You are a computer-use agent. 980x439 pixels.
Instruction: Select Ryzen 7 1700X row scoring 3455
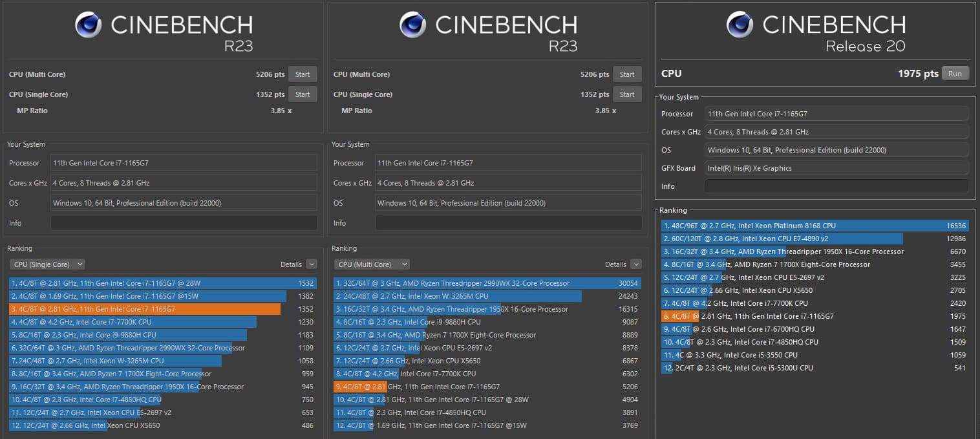(815, 264)
